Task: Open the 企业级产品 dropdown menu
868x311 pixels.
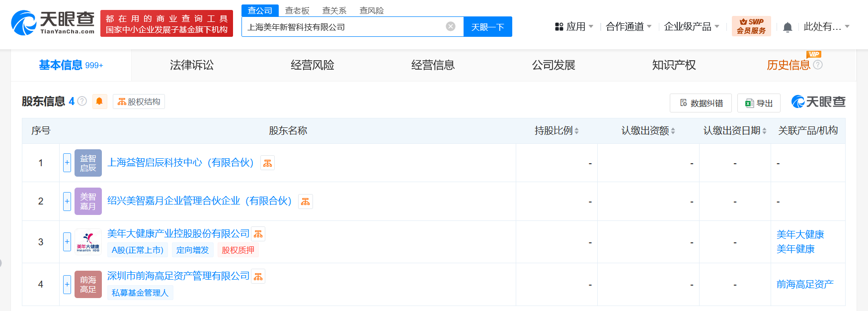Action: click(x=691, y=26)
